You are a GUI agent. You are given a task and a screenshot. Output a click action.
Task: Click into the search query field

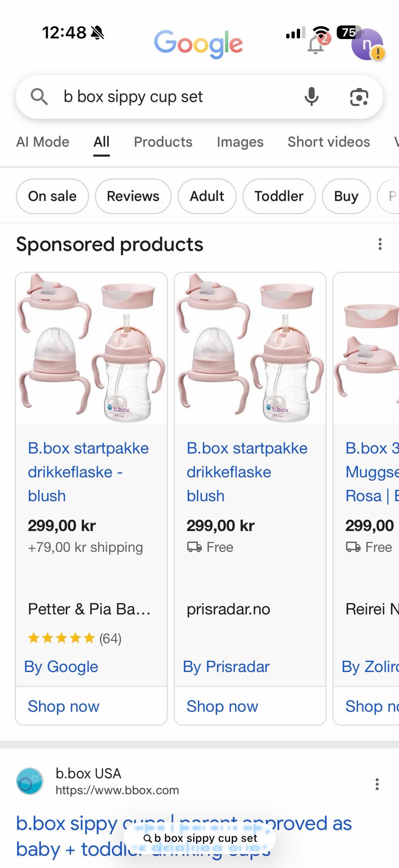click(175, 97)
